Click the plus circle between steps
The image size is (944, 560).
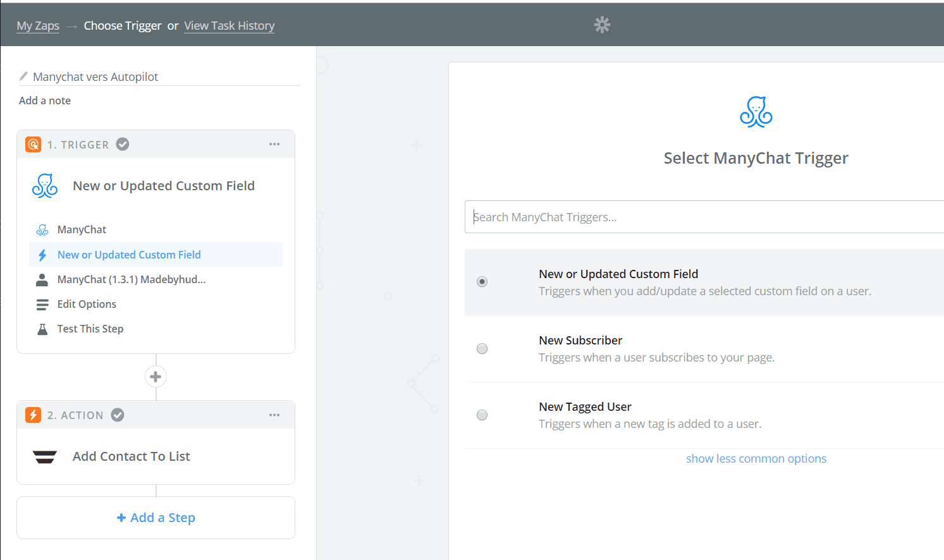(x=156, y=377)
